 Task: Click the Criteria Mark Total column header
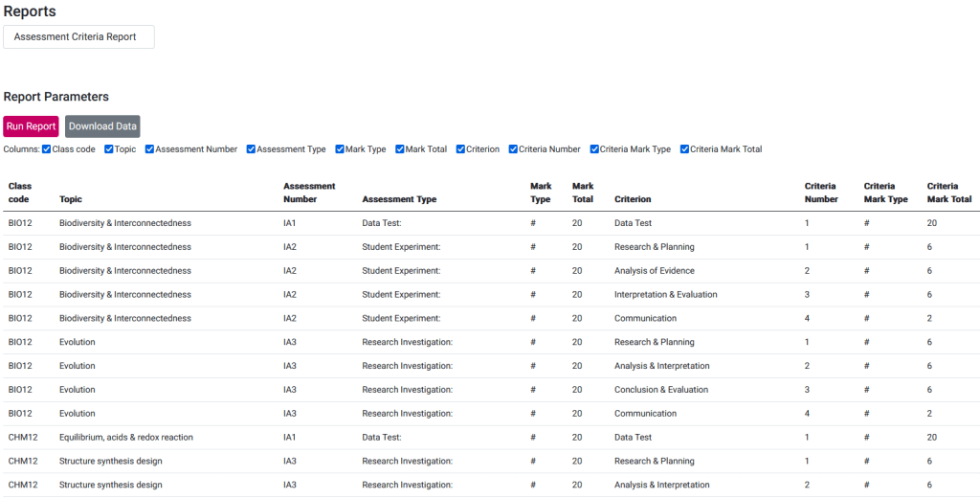[x=948, y=193]
